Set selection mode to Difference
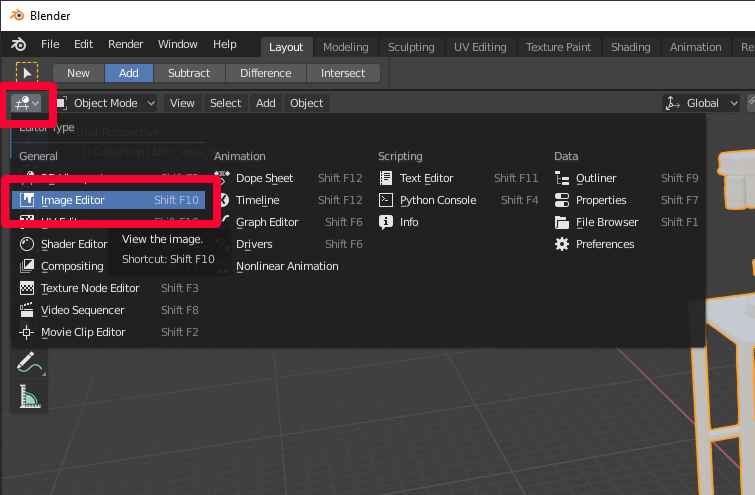755x495 pixels. 266,73
